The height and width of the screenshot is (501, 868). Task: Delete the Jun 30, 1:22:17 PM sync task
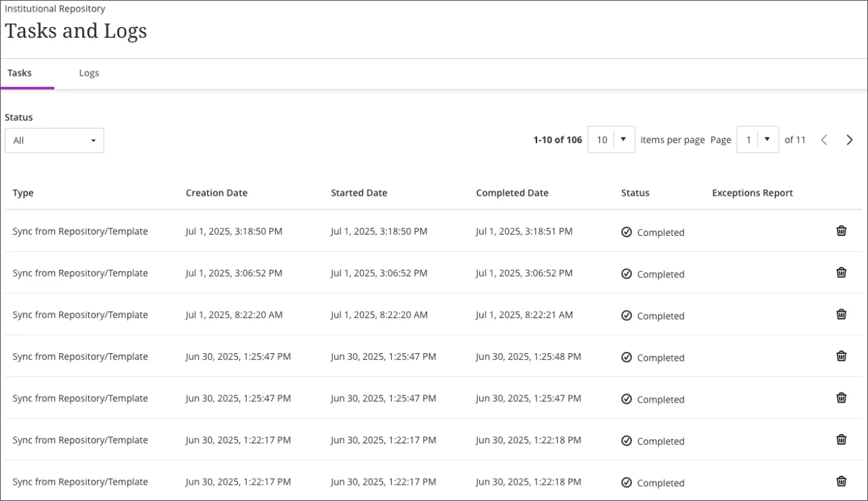(841, 440)
